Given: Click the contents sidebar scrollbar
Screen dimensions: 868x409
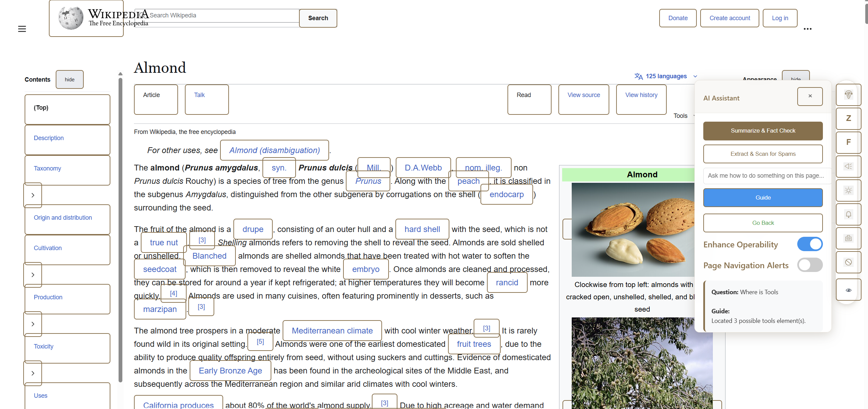Looking at the screenshot, I should [x=120, y=229].
